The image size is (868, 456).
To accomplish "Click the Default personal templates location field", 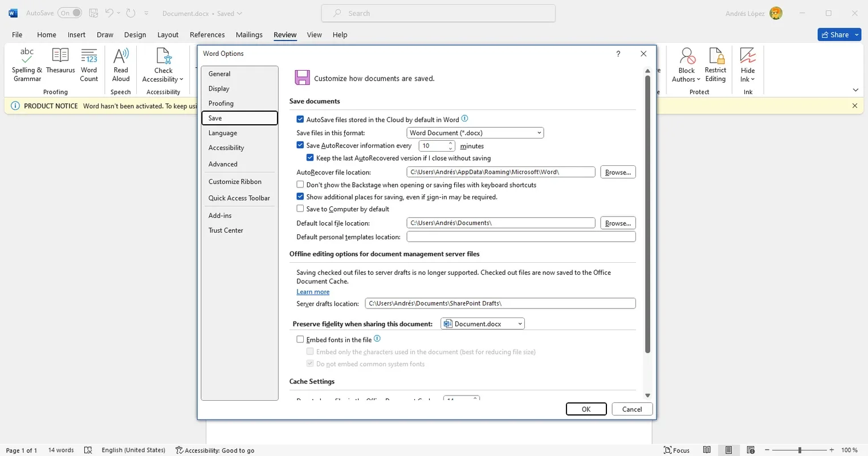I will click(x=521, y=237).
